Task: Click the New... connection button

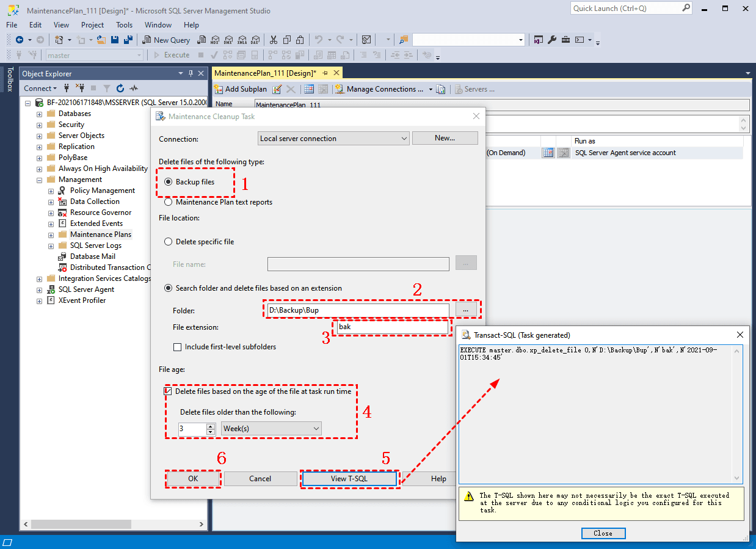Action: (445, 138)
